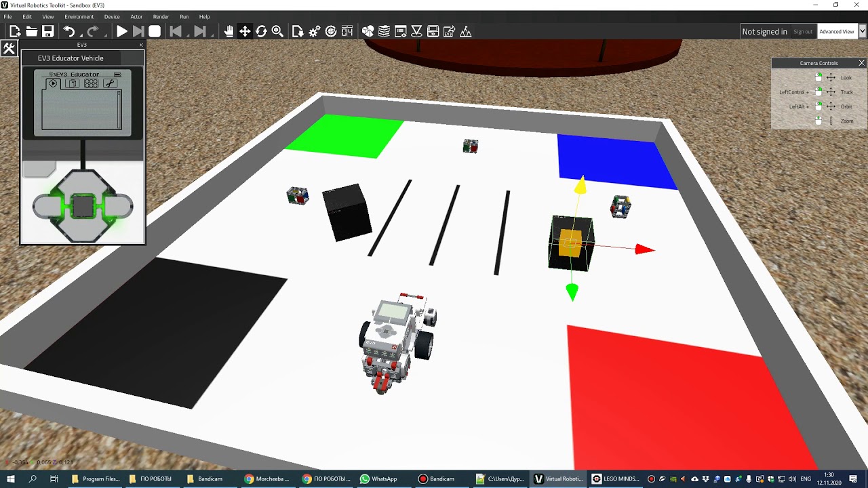868x488 pixels.
Task: Start the simulation with the Play button
Action: click(x=122, y=31)
